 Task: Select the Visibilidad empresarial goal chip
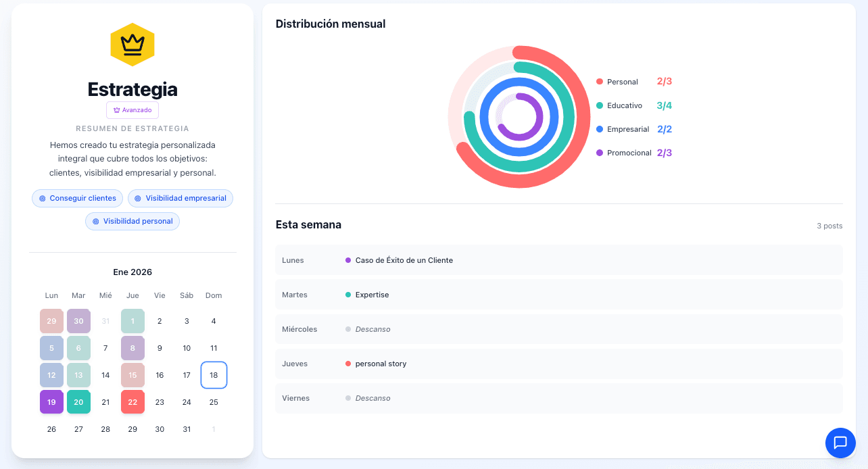coord(180,198)
